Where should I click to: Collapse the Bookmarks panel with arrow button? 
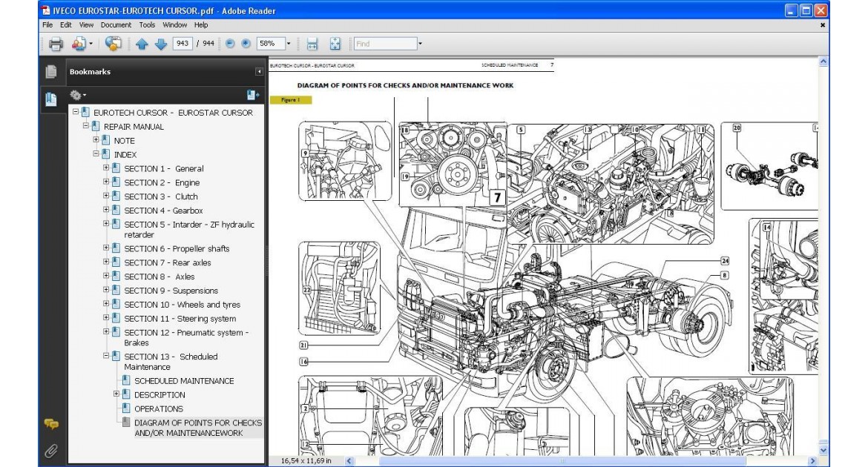[x=258, y=71]
